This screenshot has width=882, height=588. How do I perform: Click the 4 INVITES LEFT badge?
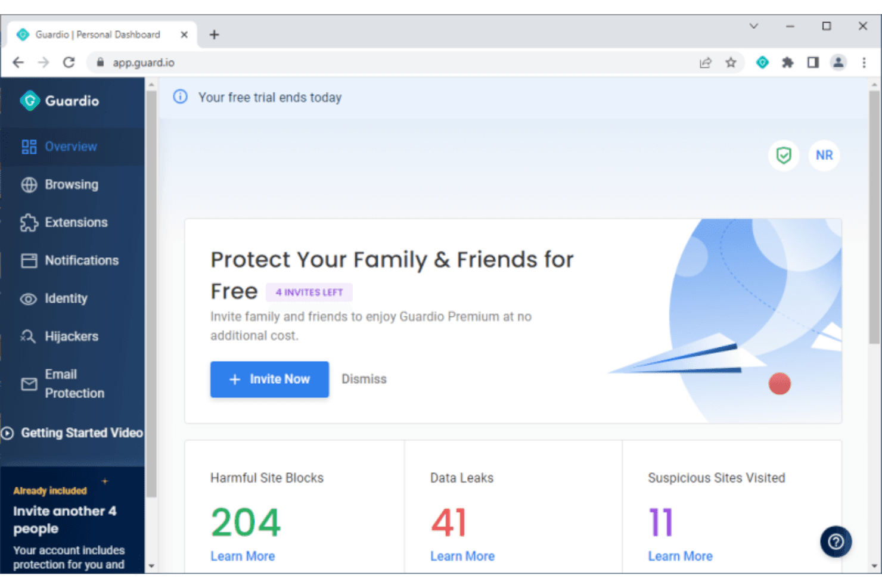click(309, 293)
